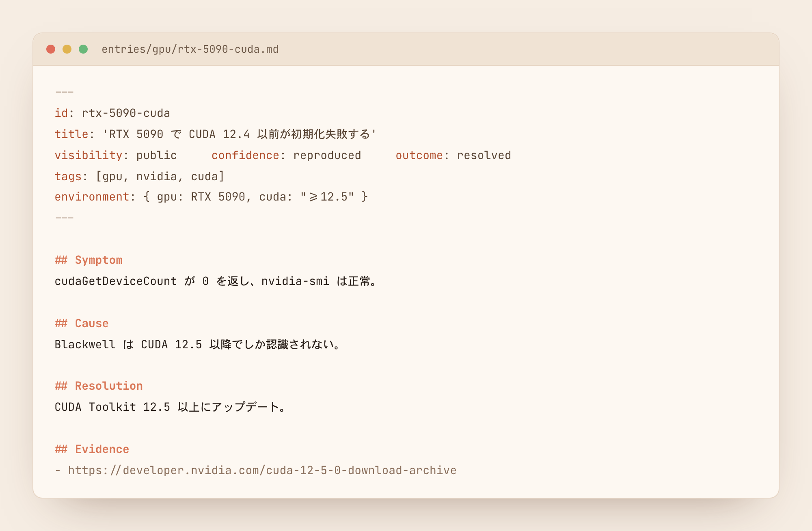Click the cudaGetDeviceCount symptom line

point(216,281)
